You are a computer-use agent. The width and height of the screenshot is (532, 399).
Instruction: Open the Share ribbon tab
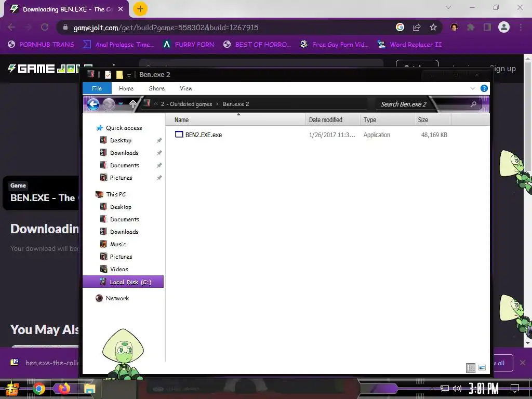[157, 88]
